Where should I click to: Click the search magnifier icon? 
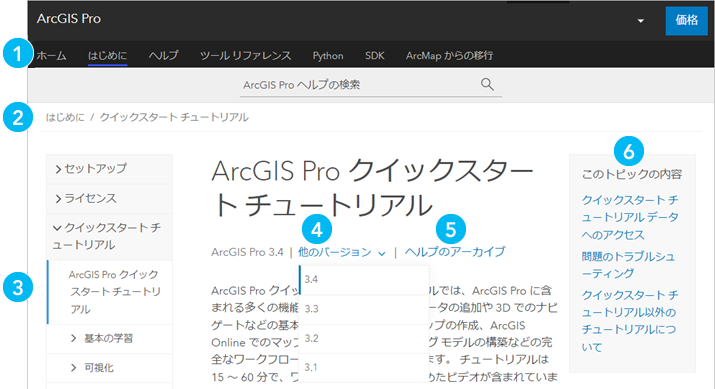pyautogui.click(x=487, y=84)
